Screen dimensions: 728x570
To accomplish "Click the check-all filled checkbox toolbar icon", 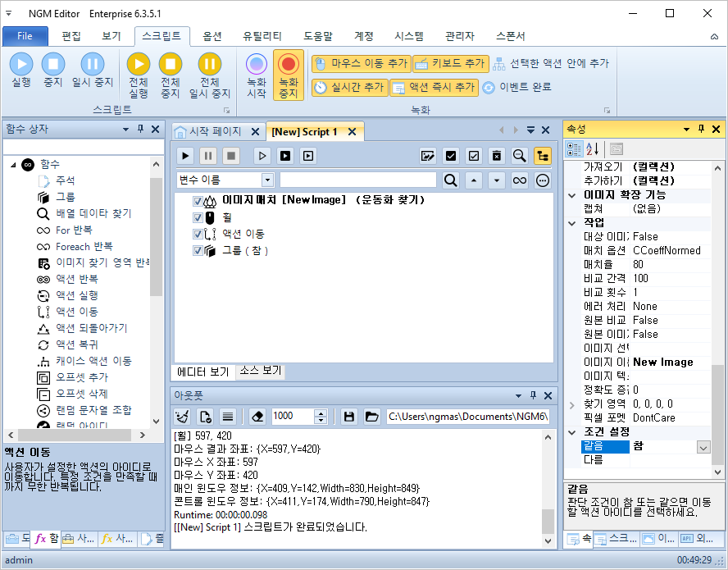I will 450,156.
